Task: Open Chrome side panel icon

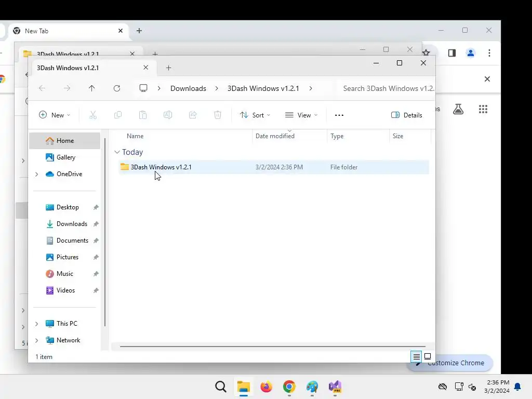Action: click(x=452, y=53)
